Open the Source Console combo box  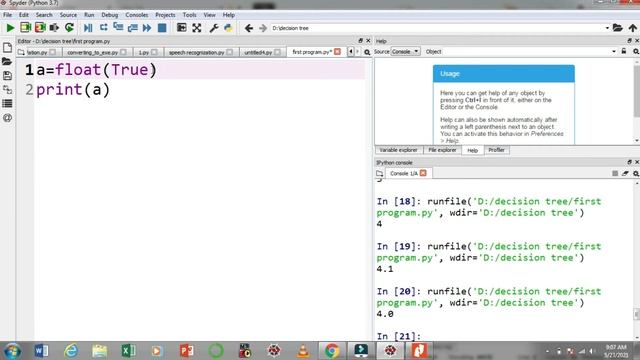pos(405,51)
